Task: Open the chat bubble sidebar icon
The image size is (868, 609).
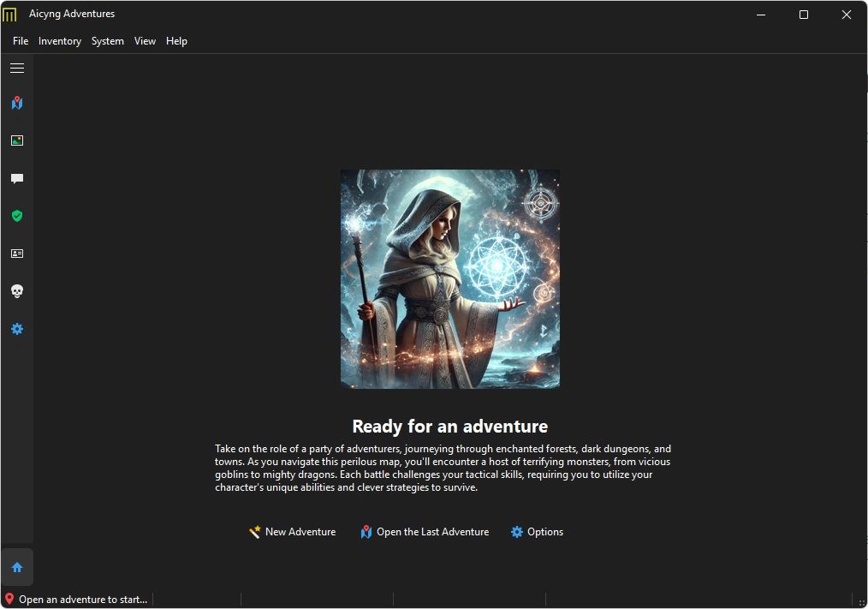Action: tap(17, 178)
